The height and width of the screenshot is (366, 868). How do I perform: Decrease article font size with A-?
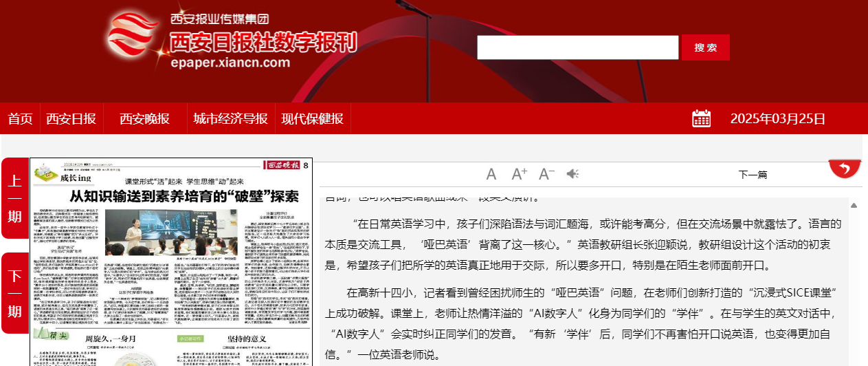pos(546,174)
